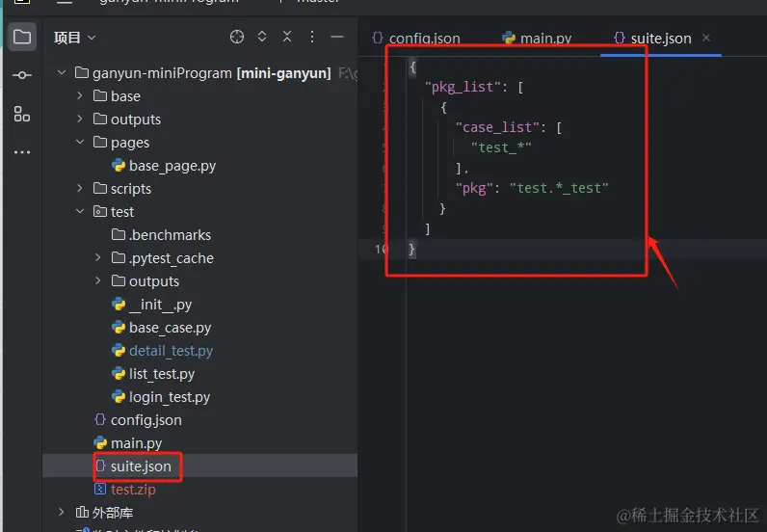Expand the scripts folder
Viewport: 767px width, 532px height.
pyautogui.click(x=80, y=189)
